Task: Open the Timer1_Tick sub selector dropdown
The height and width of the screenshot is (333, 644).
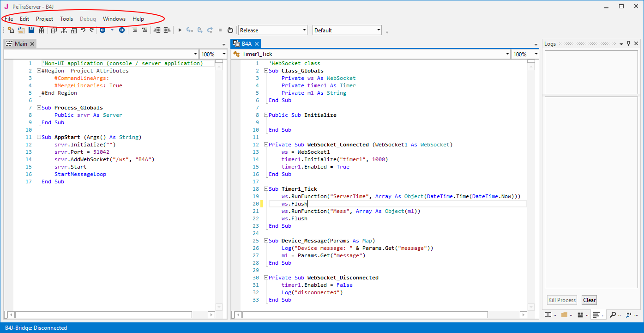Action: point(507,54)
